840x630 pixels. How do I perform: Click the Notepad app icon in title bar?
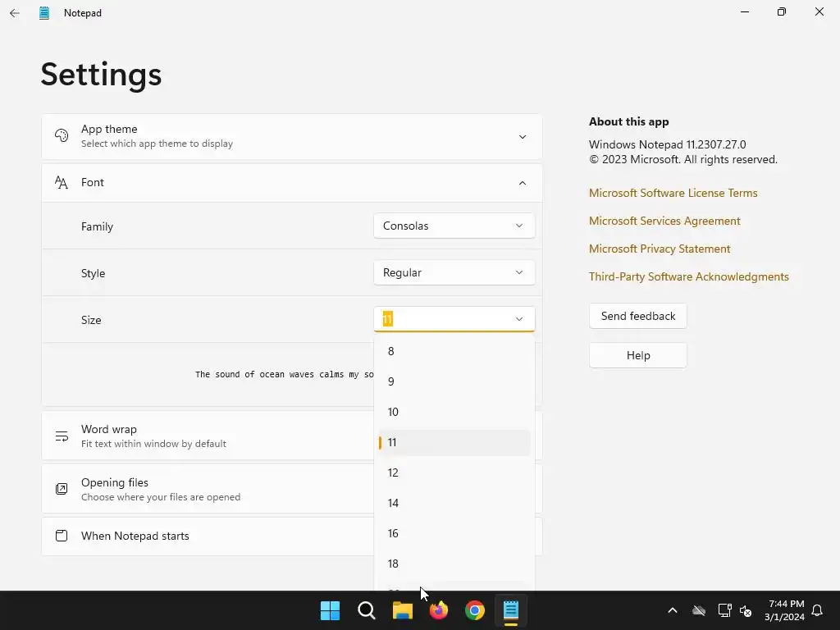click(44, 13)
